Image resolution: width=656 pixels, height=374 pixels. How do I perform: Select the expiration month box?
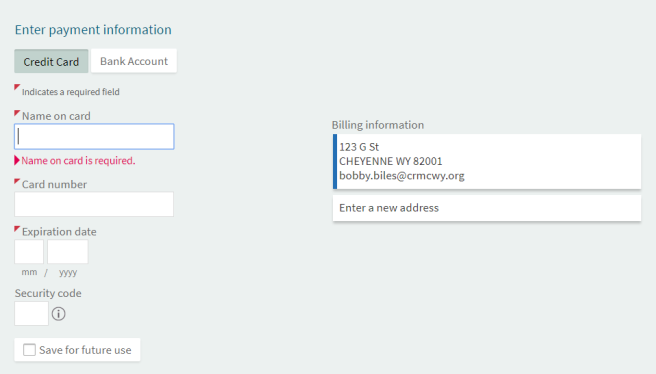(x=29, y=251)
